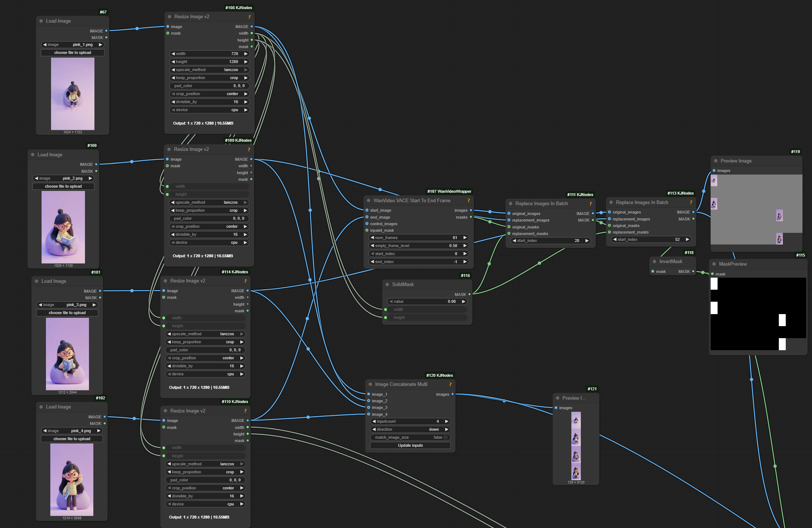
Task: Collapse the MaskPreview node via its dot
Action: coord(714,264)
